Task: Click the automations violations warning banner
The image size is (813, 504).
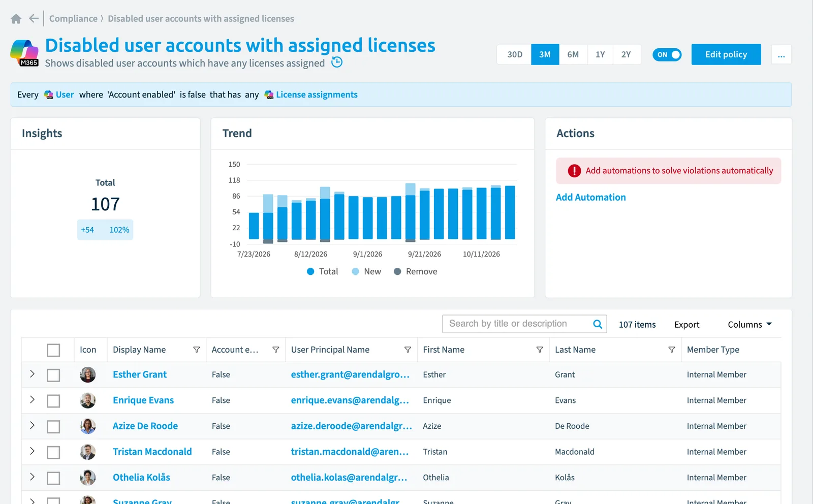Action: click(668, 171)
